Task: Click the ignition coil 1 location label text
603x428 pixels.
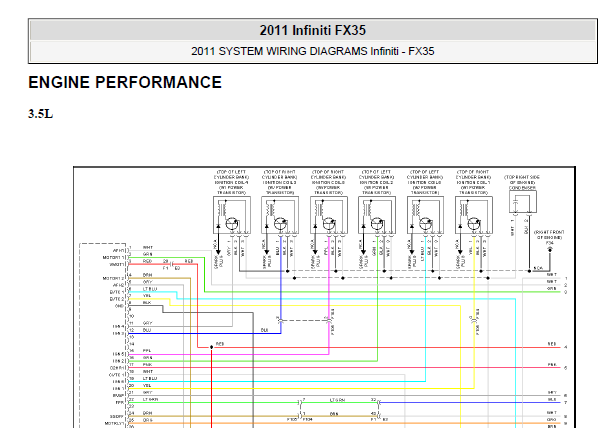Action: (x=474, y=182)
